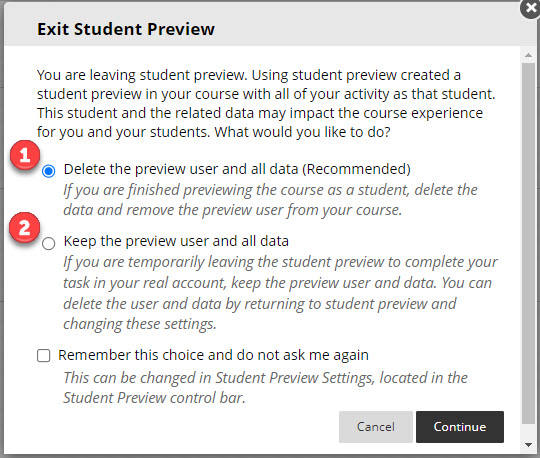The image size is (540, 458).
Task: Close the Exit Student Preview dialog with the X
Action: (x=531, y=8)
